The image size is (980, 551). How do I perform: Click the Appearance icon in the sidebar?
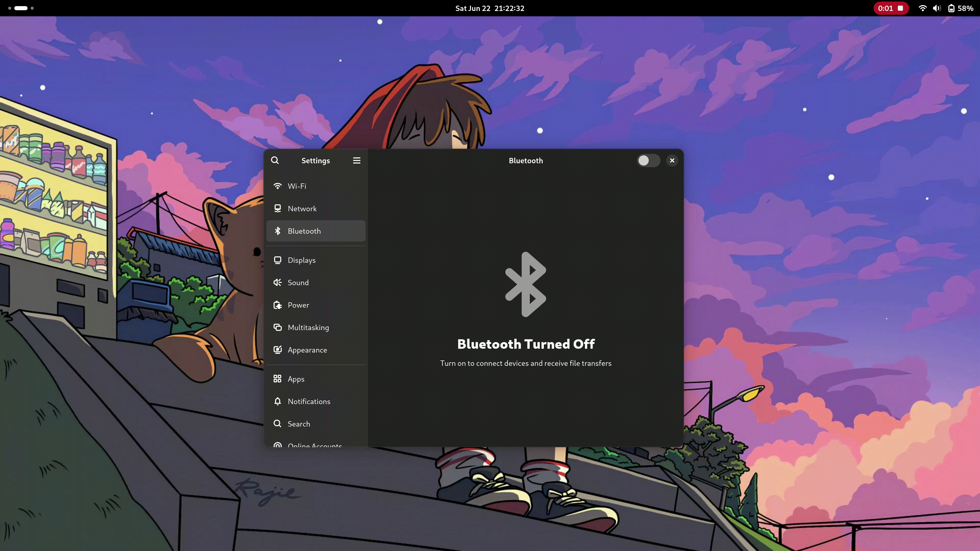click(x=278, y=350)
